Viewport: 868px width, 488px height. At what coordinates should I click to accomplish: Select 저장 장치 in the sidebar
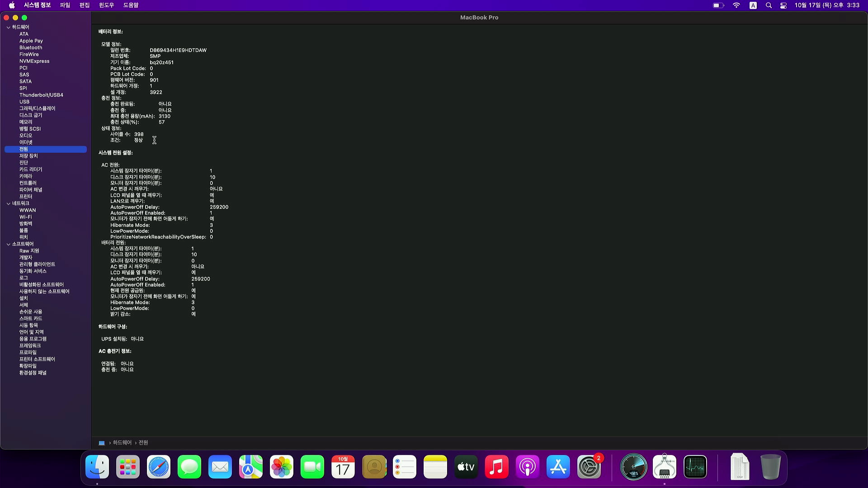(28, 156)
